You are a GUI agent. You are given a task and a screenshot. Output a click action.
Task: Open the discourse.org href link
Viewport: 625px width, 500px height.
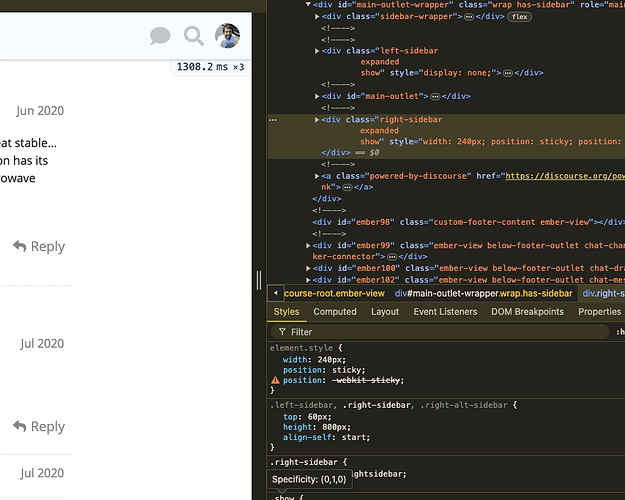(x=565, y=176)
